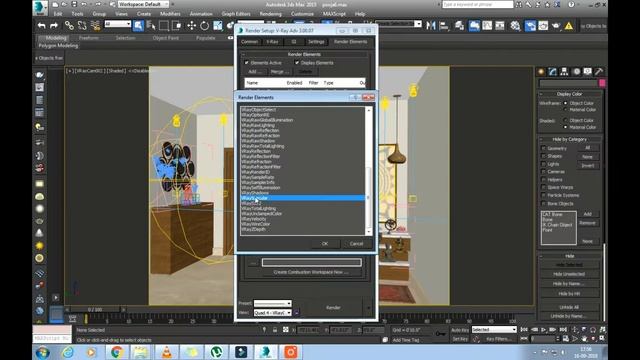Image resolution: width=640 pixels, height=360 pixels.
Task: Open the Windows Start menu
Action: 42,352
